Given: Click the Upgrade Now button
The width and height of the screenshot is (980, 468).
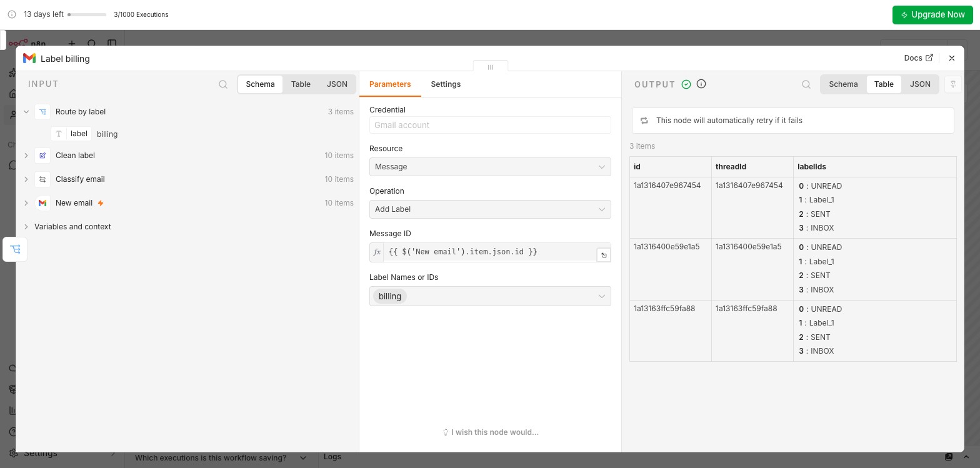Looking at the screenshot, I should click(x=932, y=14).
